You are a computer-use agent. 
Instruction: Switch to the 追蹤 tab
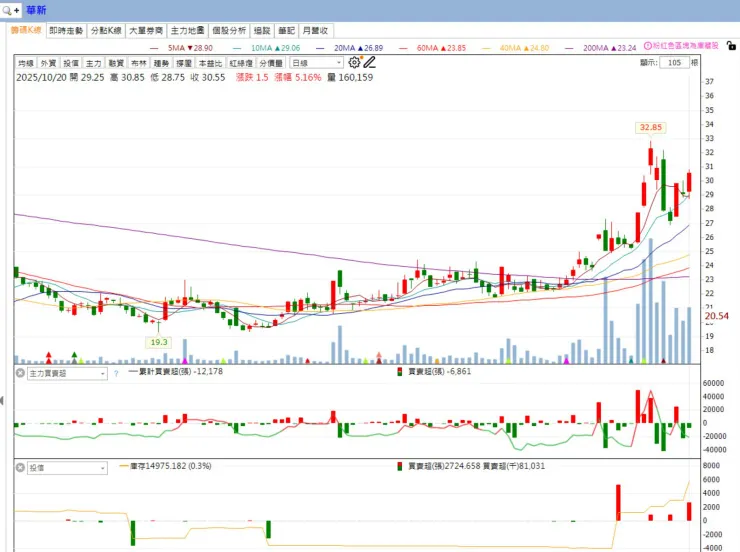tap(262, 30)
